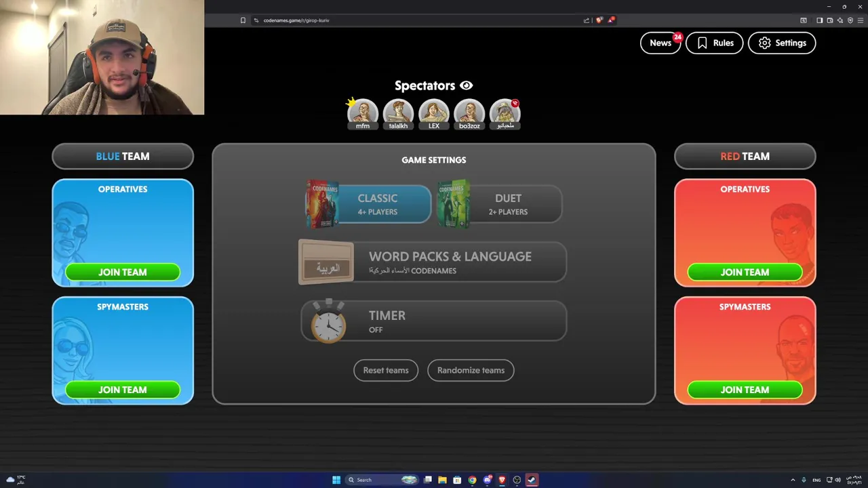Join Blue team as a spymaster
This screenshot has height=488, width=868.
(123, 390)
